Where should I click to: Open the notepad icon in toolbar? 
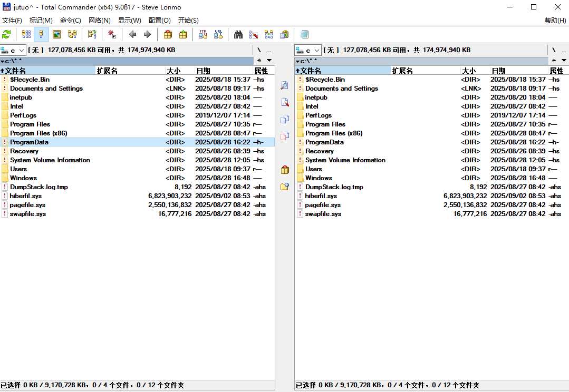coord(304,34)
